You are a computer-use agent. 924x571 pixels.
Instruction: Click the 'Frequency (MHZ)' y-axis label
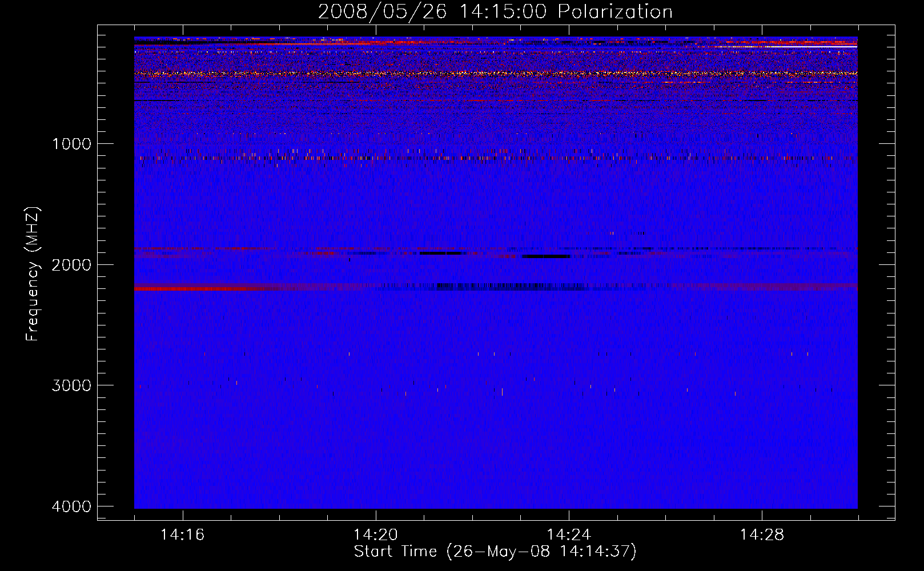click(33, 274)
